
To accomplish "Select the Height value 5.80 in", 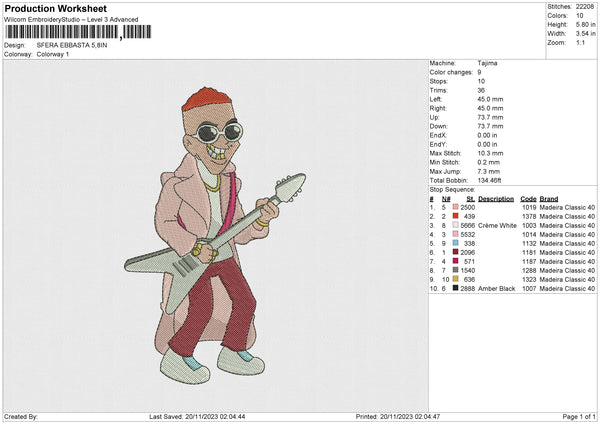I will pyautogui.click(x=585, y=24).
